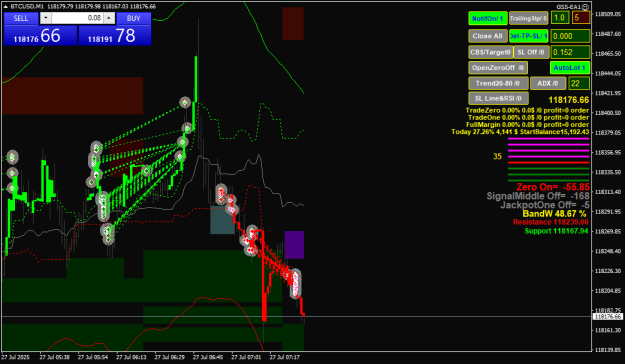Toggle the Del-TP-SL/ 1 button
The height and width of the screenshot is (364, 625).
coord(529,36)
